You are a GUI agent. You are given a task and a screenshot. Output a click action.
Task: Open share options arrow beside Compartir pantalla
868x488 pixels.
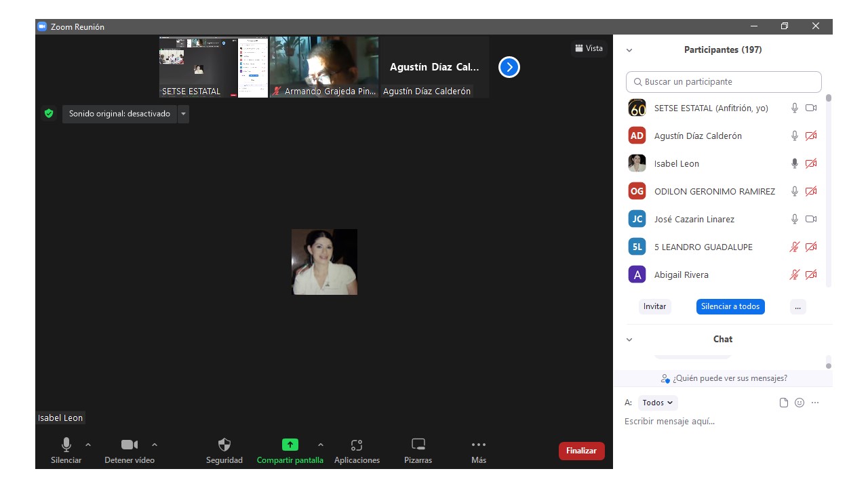click(321, 445)
